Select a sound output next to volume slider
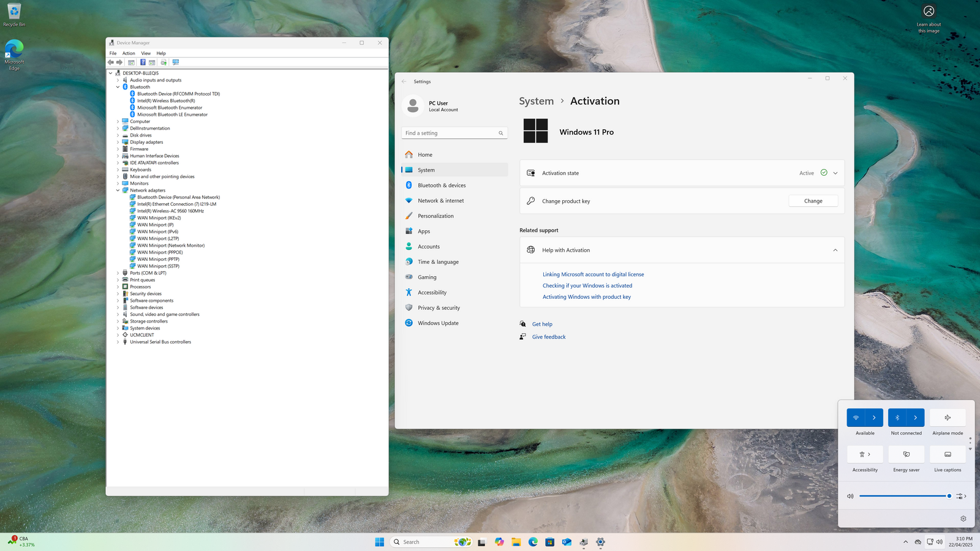Screen dimensions: 980x551 (961, 497)
